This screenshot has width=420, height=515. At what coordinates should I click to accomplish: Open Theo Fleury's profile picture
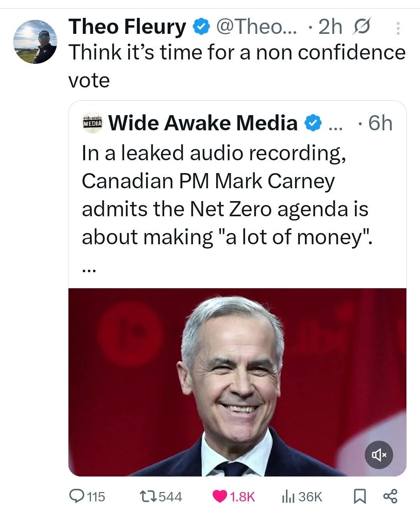(35, 42)
